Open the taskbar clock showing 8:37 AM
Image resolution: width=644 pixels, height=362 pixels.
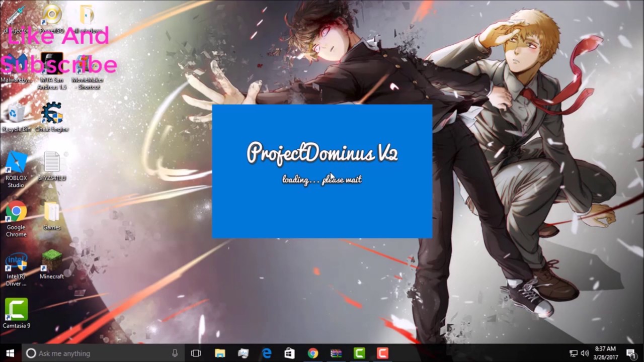[x=605, y=353]
